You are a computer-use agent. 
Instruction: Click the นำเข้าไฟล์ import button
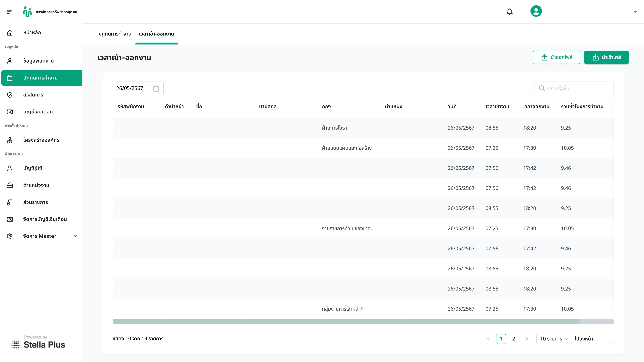tap(606, 58)
